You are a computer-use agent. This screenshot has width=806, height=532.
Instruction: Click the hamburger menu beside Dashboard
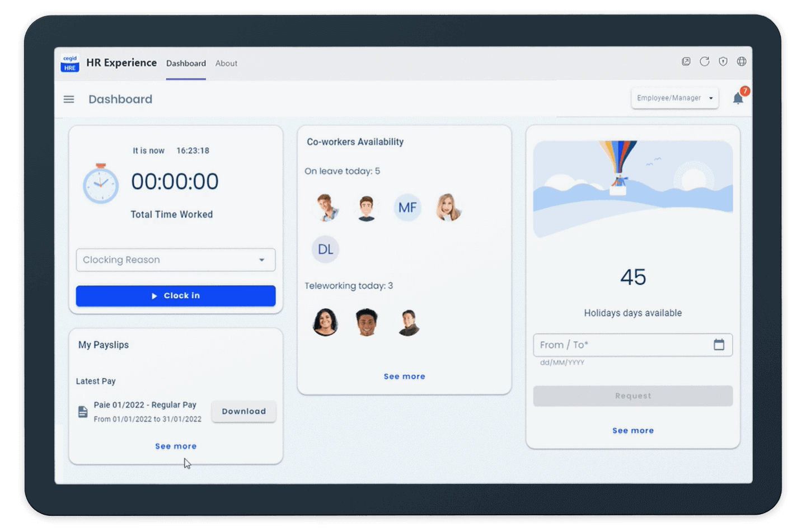[68, 99]
